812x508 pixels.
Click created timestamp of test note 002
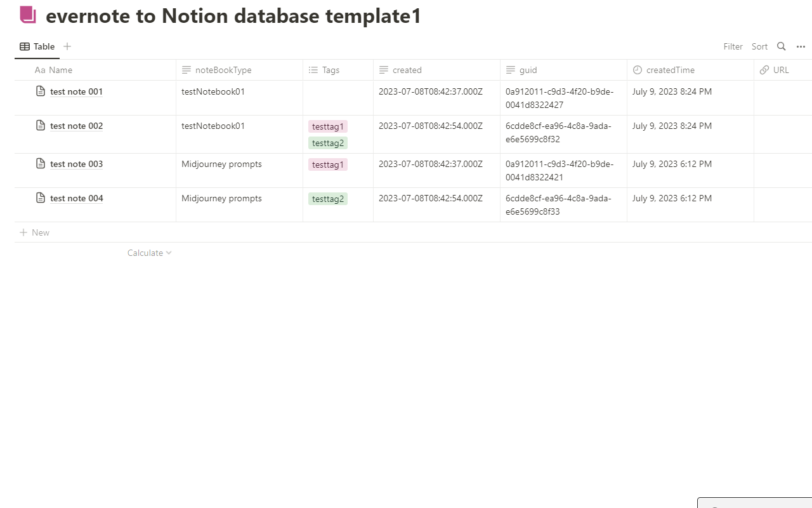coord(431,126)
